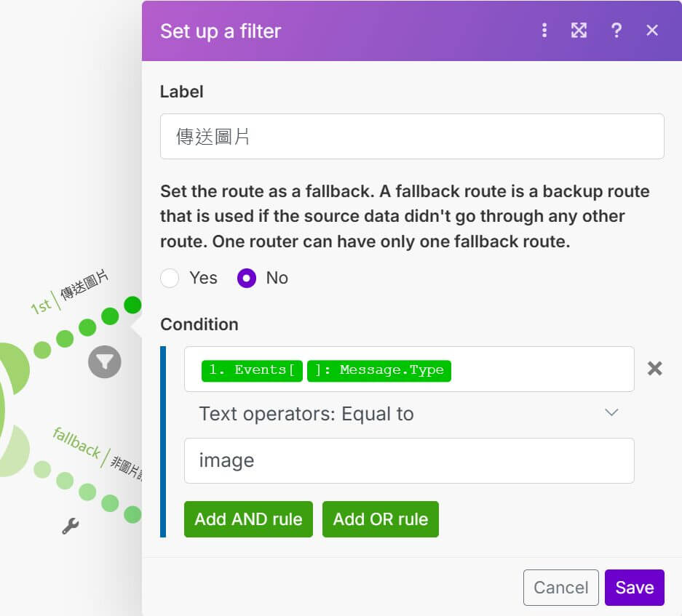Image resolution: width=682 pixels, height=616 pixels.
Task: Select No for fallback route
Action: coord(247,279)
